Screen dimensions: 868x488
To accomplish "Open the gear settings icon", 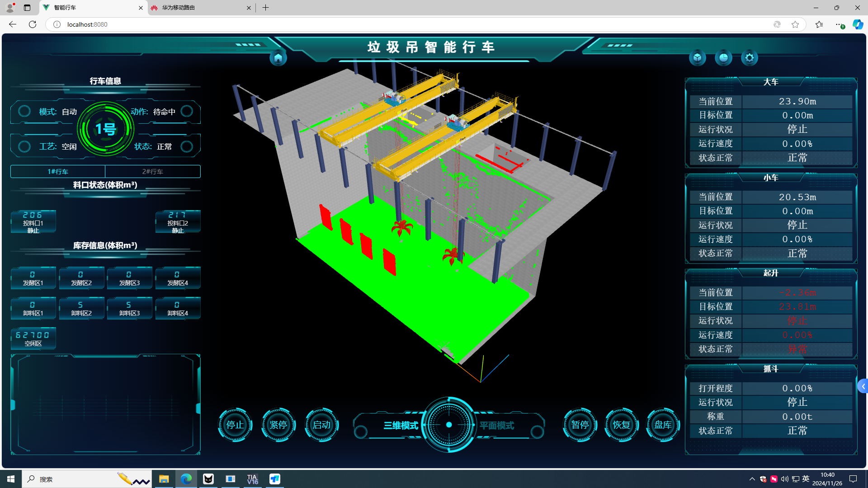I will (750, 58).
